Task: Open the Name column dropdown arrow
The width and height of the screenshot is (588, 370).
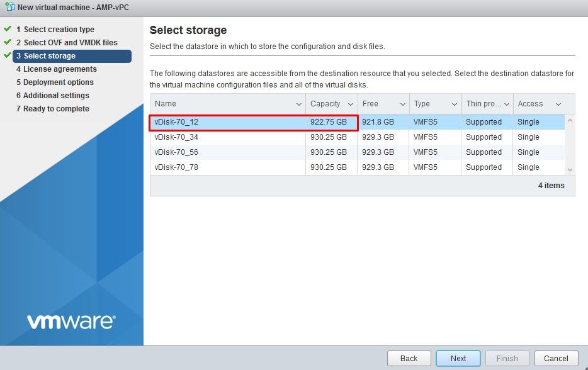Action: click(299, 104)
